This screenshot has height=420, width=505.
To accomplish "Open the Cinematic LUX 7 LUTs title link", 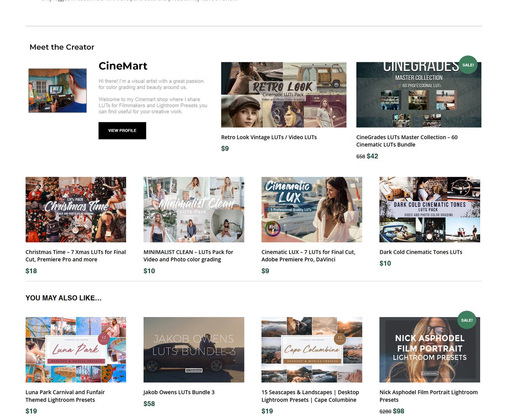I will (x=308, y=256).
